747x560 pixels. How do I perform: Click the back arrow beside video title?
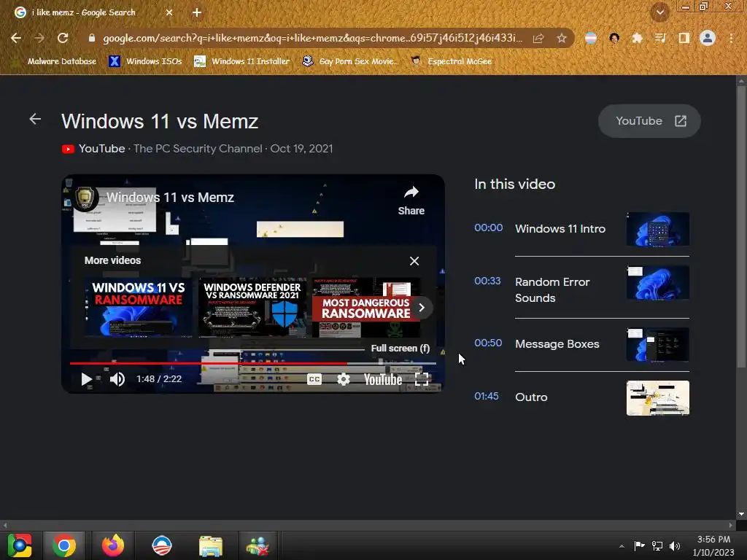[x=35, y=119]
